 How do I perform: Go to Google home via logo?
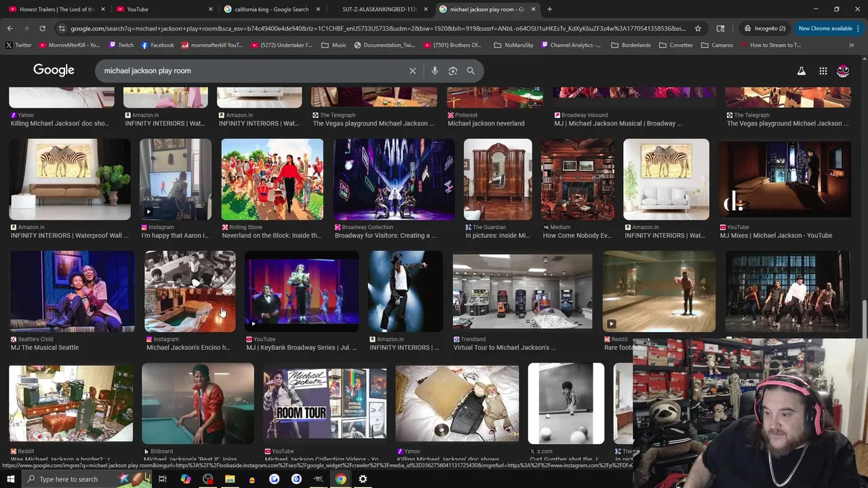click(54, 70)
